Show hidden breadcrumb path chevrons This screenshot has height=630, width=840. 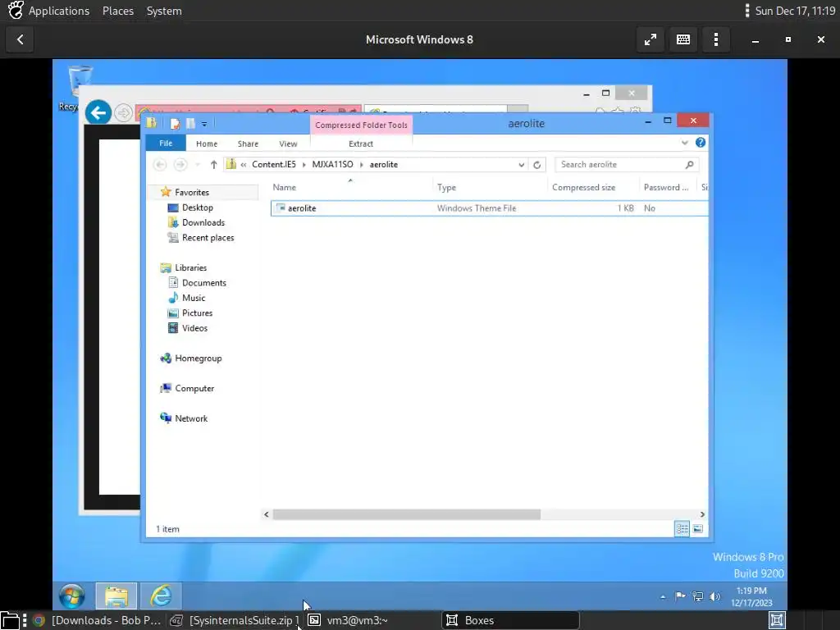pos(243,164)
